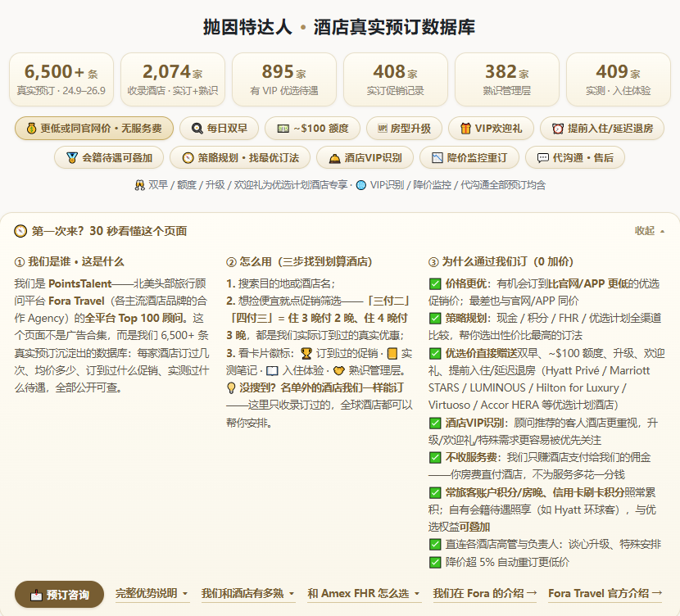Expand 完整优势说明 dropdown
Viewport: 680px width, 616px height.
(x=152, y=593)
